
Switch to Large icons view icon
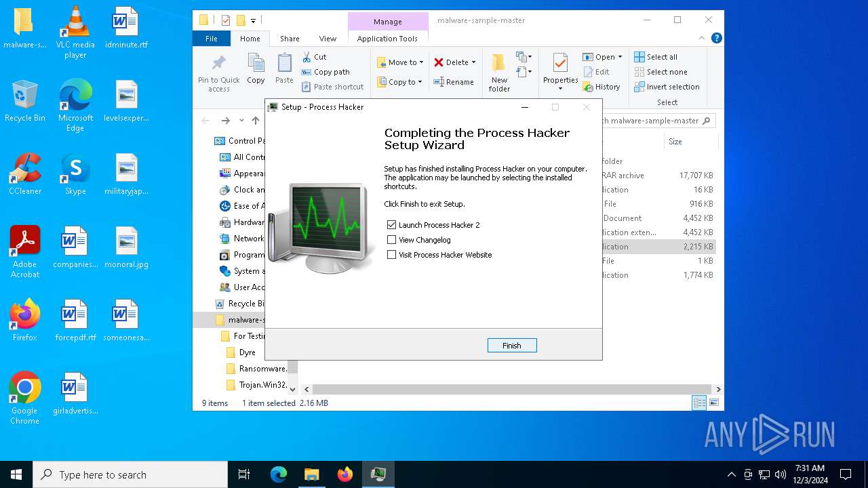pos(713,403)
